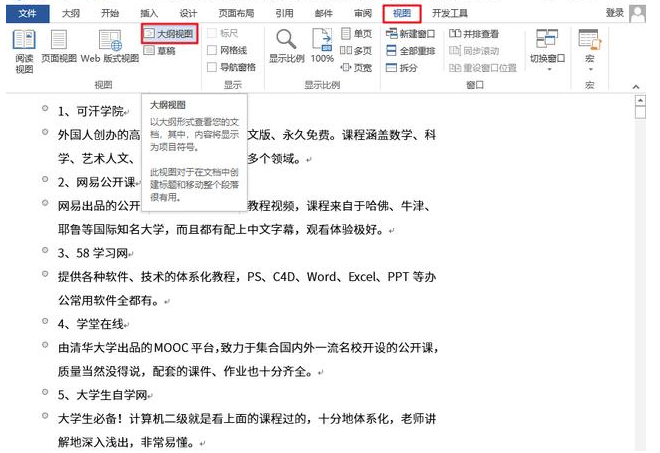Click line 耶鲁等国际知名大学

[x=221, y=229]
